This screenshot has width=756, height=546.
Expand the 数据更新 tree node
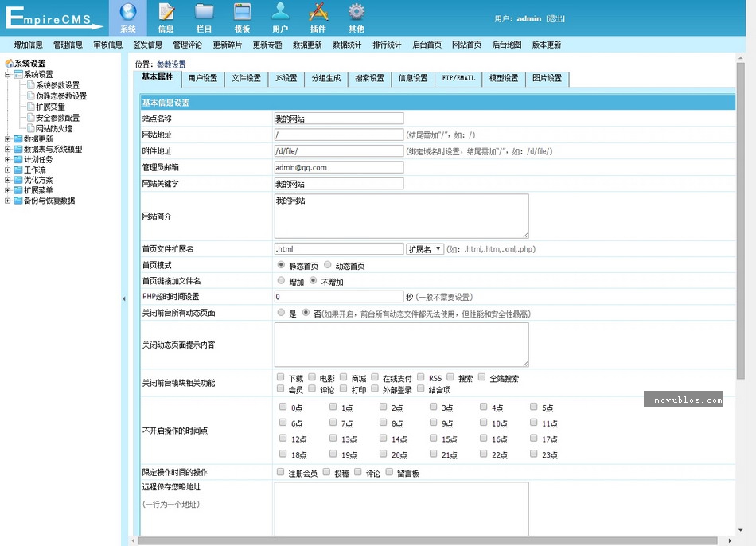pos(8,139)
